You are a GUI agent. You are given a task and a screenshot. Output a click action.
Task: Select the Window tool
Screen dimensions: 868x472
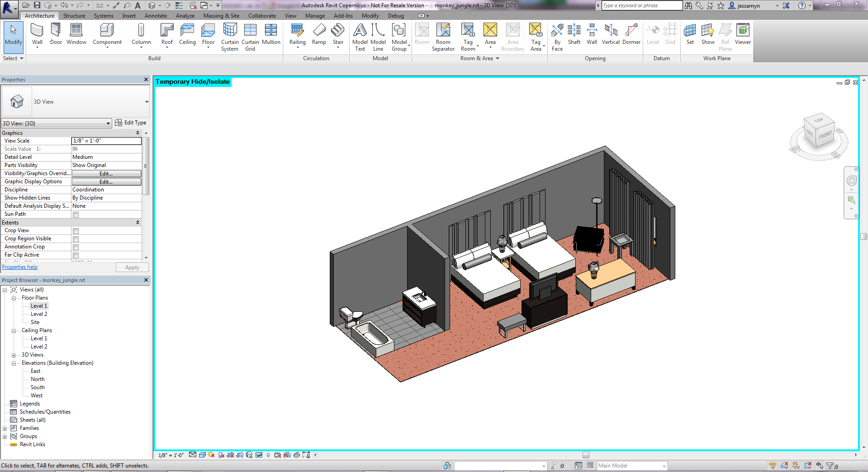76,35
